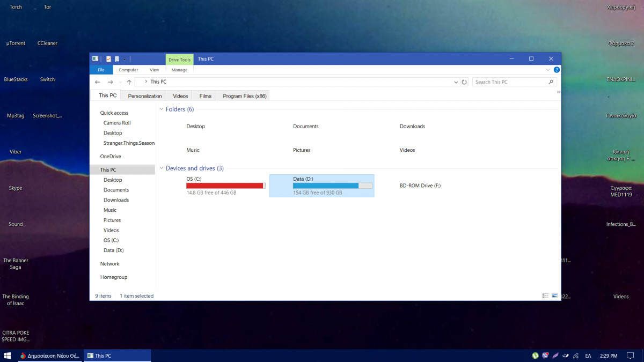Collapse the Folders (6) group
This screenshot has height=362, width=644.
(x=161, y=109)
